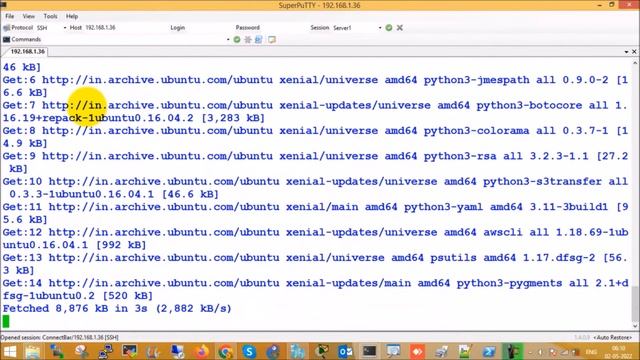This screenshot has height=360, width=640.
Task: Open the File menu
Action: point(10,16)
